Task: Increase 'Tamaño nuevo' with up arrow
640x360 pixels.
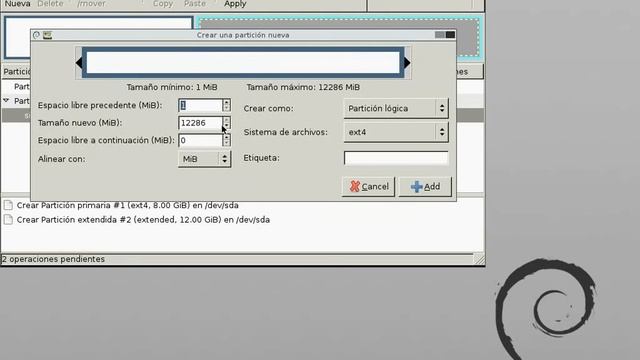Action: point(227,120)
